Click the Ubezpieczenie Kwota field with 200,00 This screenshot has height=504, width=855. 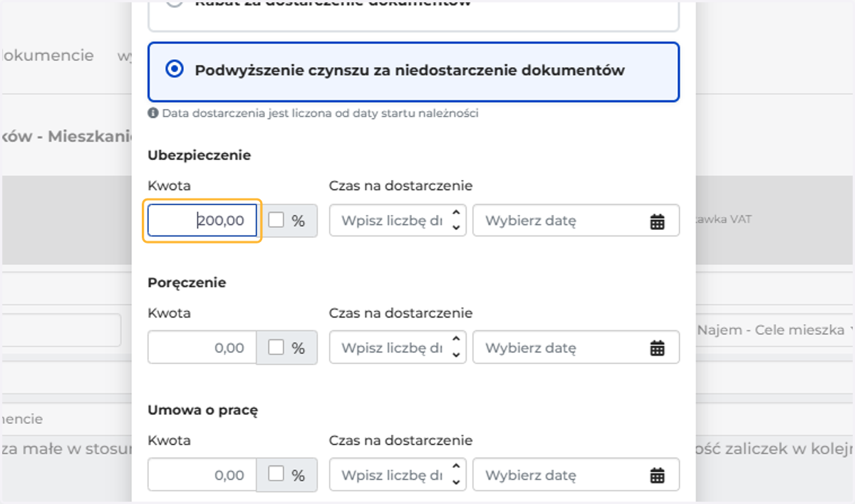[202, 221]
